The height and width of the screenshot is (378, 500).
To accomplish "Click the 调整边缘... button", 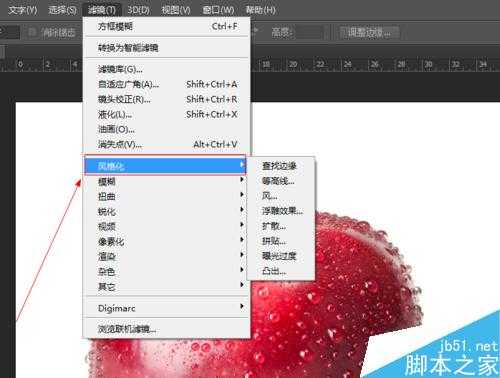I will point(369,32).
